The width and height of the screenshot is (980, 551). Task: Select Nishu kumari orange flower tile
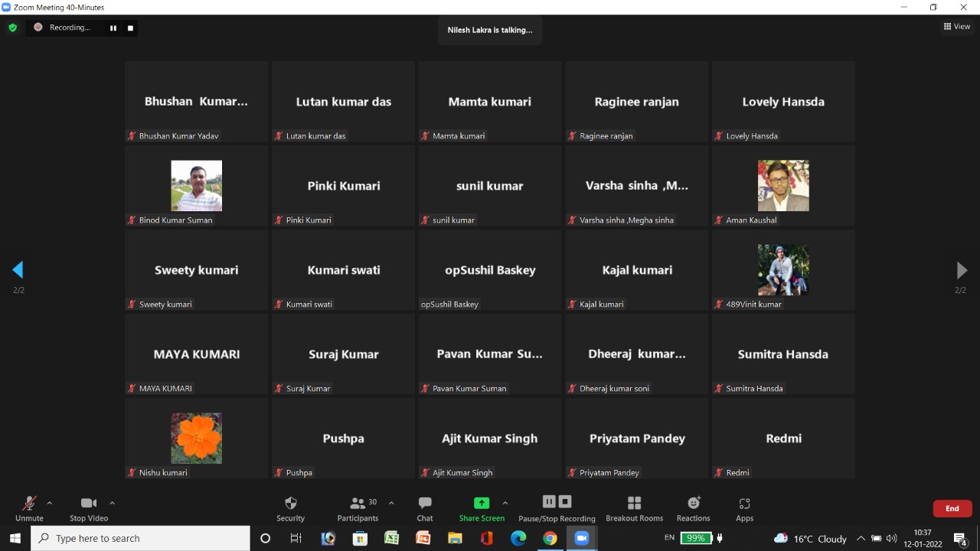pos(197,438)
